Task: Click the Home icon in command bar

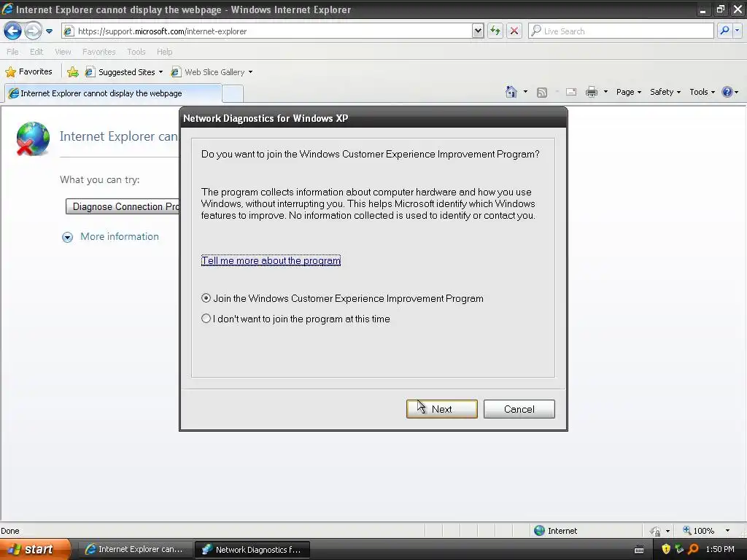Action: coord(511,92)
